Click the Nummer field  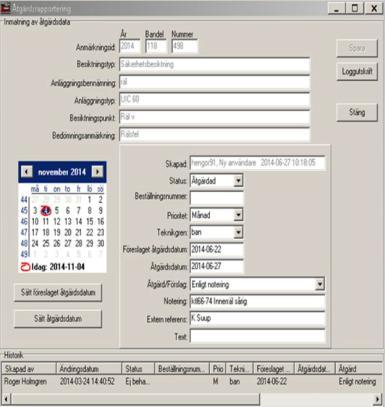[185, 46]
